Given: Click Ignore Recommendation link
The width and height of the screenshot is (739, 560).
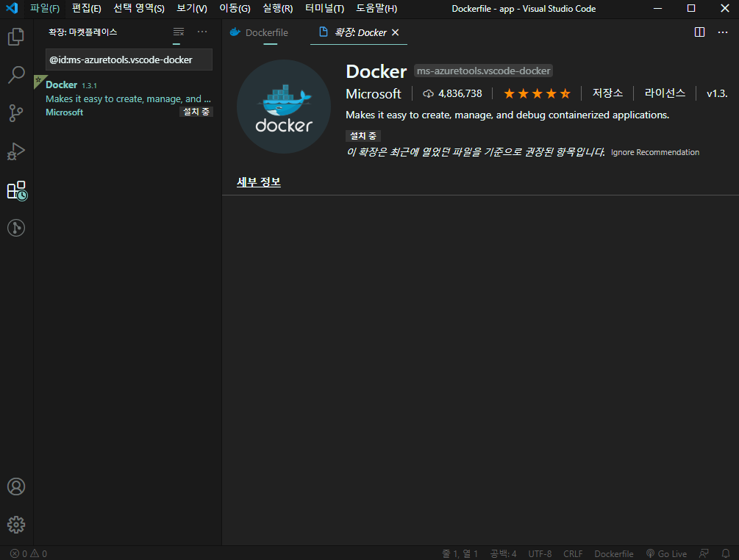Looking at the screenshot, I should pos(655,152).
